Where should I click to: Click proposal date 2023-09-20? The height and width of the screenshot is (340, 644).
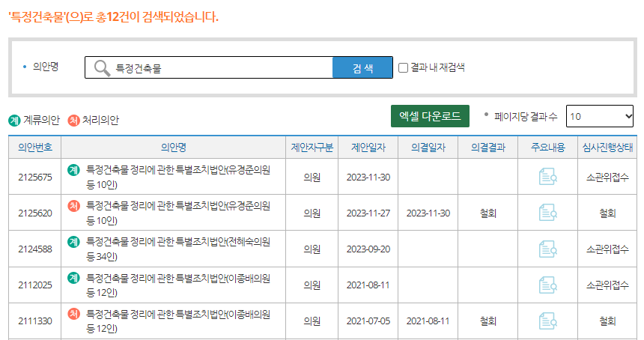(368, 249)
